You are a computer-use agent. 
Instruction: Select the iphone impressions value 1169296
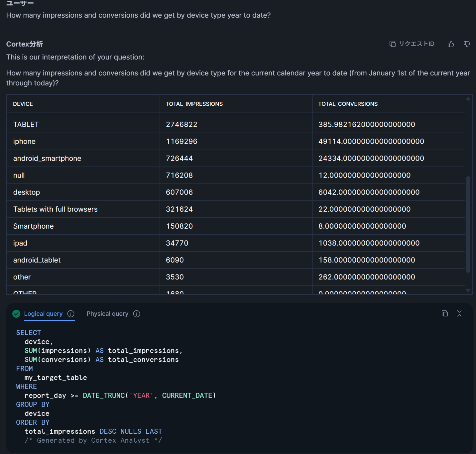(181, 141)
